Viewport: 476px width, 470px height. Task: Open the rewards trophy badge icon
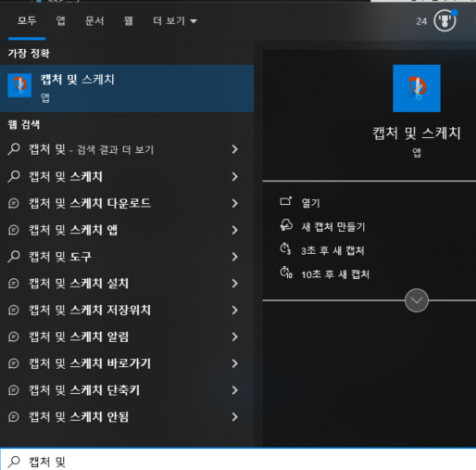(445, 20)
